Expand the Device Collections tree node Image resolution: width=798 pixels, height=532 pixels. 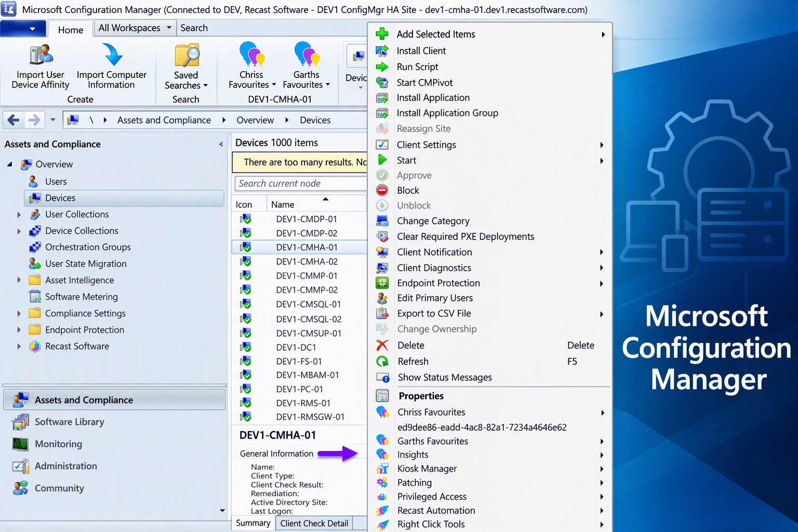[x=19, y=231]
